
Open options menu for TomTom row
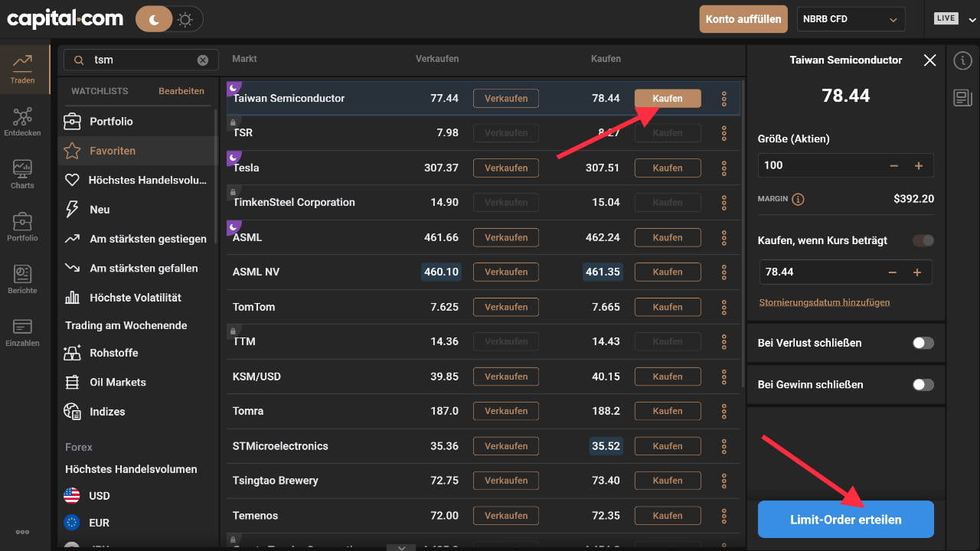click(x=724, y=307)
